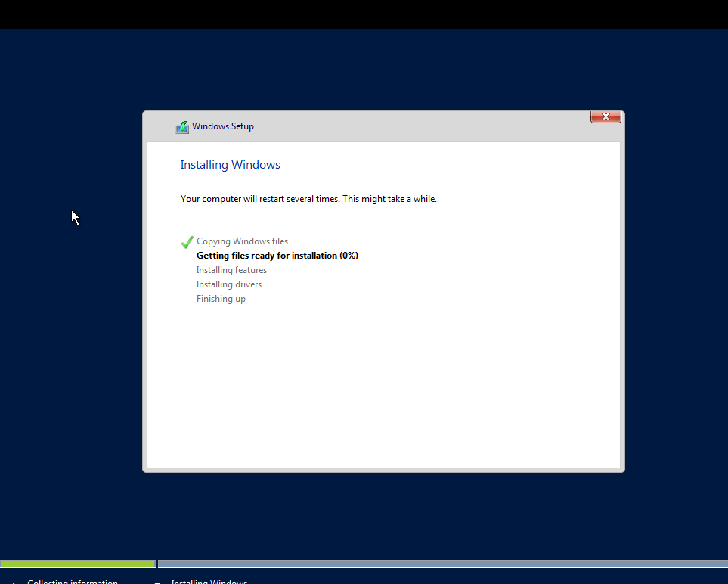Click the 'Finishing up' step
The width and height of the screenshot is (728, 584).
(x=221, y=299)
